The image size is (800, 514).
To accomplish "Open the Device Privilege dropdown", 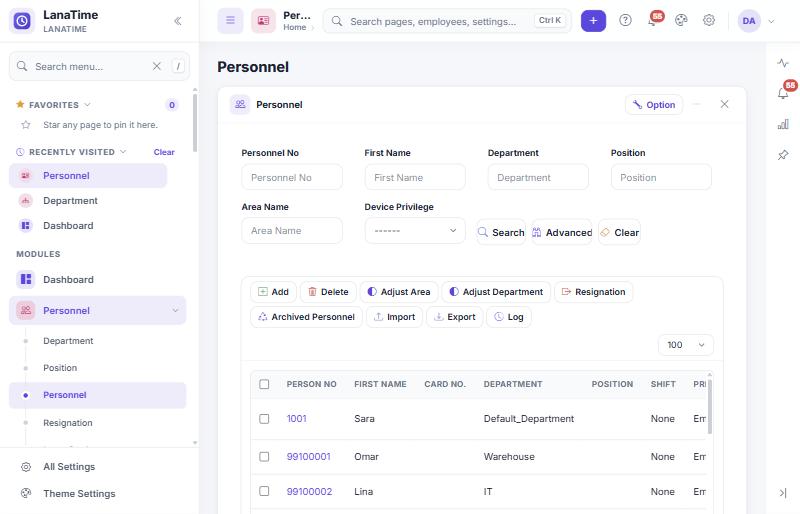I will [415, 231].
